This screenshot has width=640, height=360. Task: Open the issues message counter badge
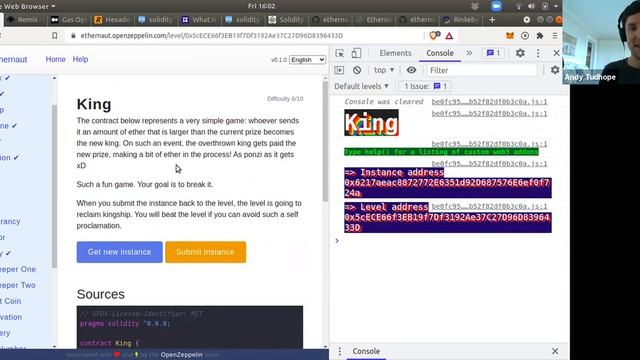(493, 53)
